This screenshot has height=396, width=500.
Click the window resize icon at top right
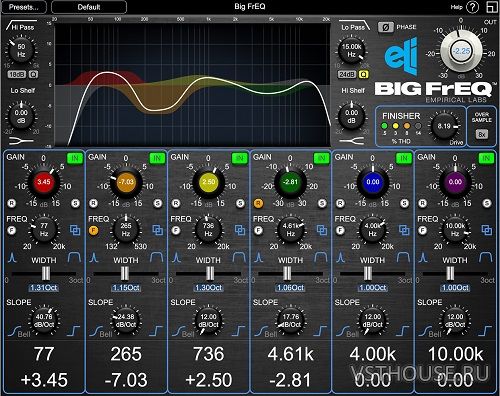[x=491, y=7]
